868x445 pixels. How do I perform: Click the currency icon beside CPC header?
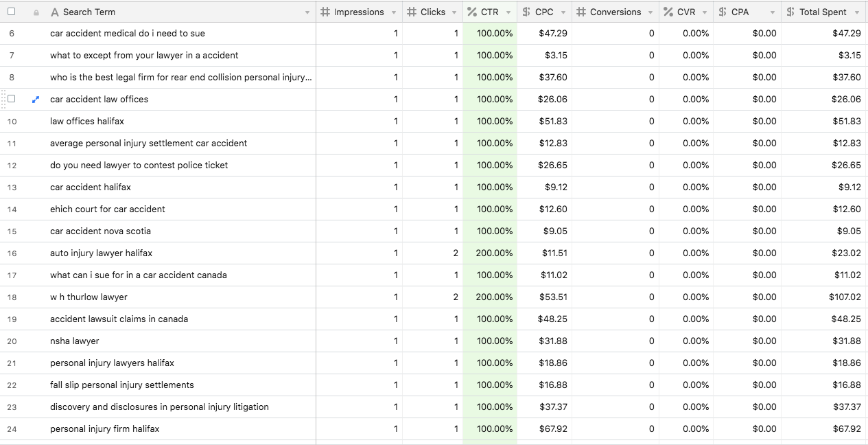point(526,12)
